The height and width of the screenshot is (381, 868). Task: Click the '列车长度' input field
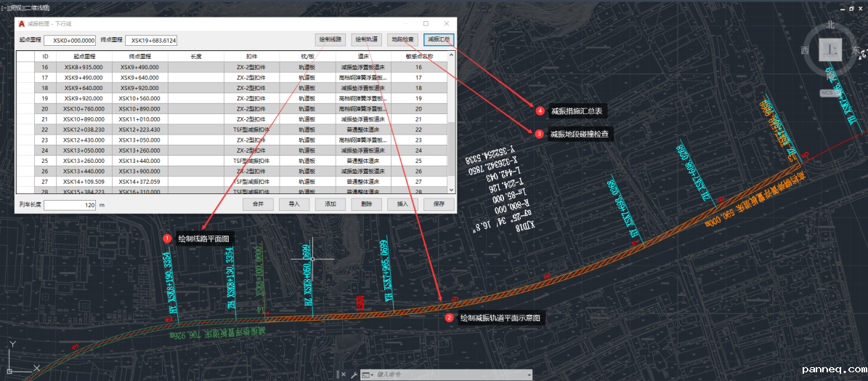pos(70,205)
